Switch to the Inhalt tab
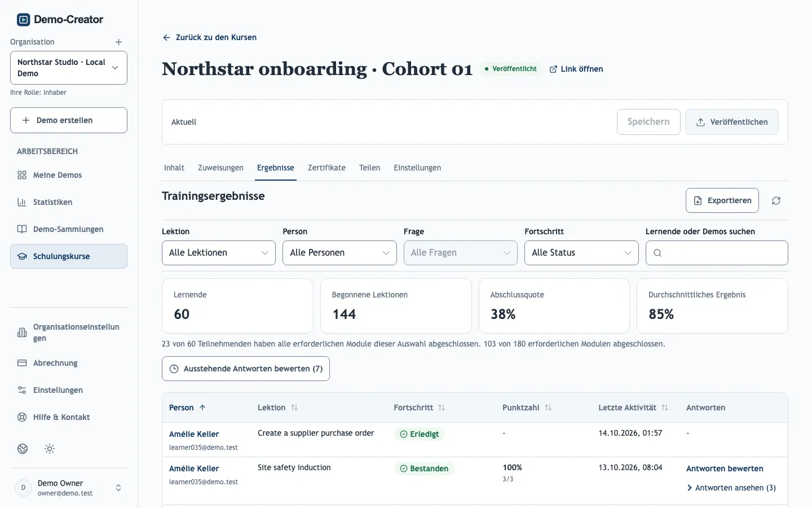The height and width of the screenshot is (508, 812). [174, 168]
